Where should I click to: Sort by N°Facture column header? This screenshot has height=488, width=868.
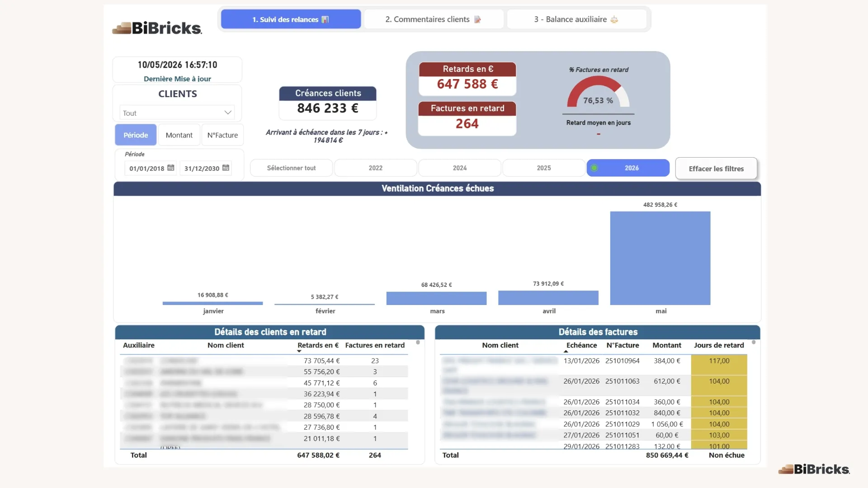(623, 345)
